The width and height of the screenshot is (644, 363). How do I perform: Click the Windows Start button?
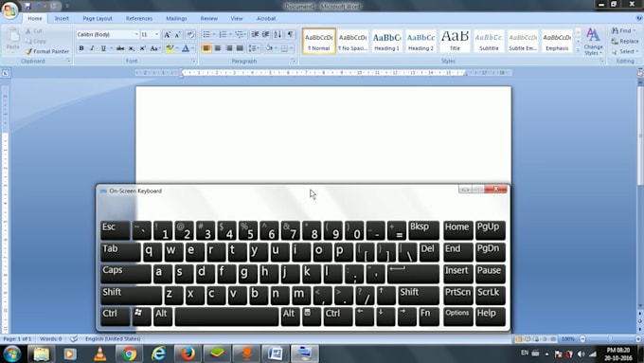click(x=12, y=354)
